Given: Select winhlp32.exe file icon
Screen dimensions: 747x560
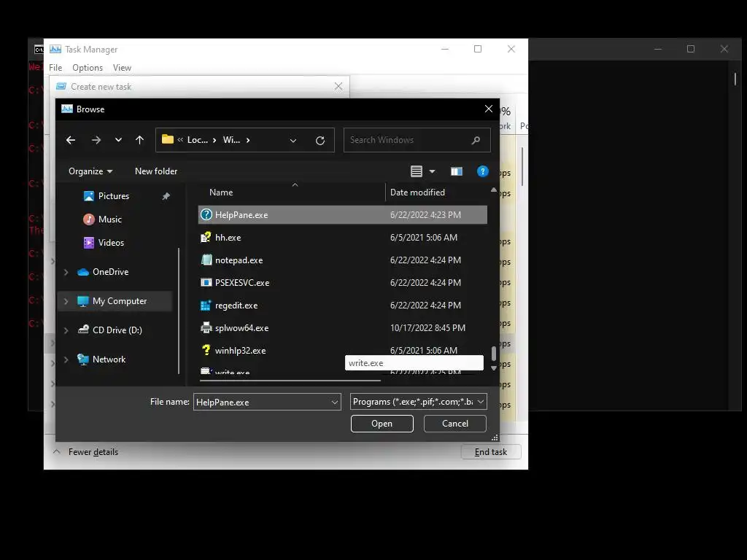Looking at the screenshot, I should point(206,351).
